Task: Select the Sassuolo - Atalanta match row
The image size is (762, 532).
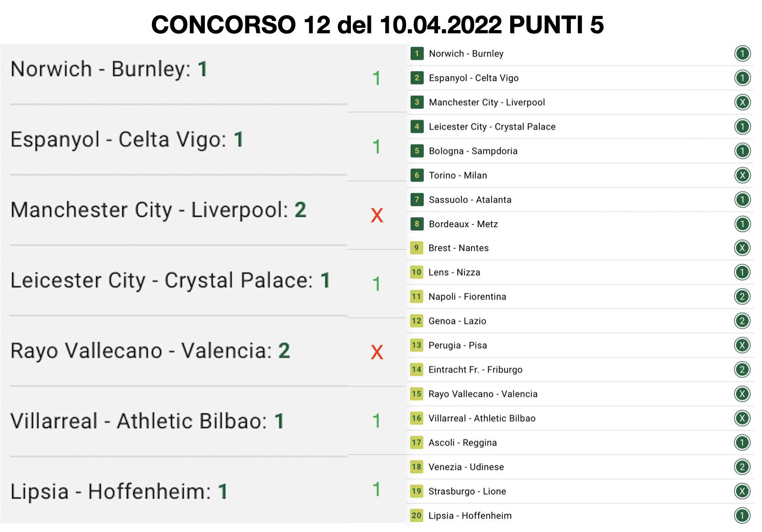Action: tap(470, 199)
